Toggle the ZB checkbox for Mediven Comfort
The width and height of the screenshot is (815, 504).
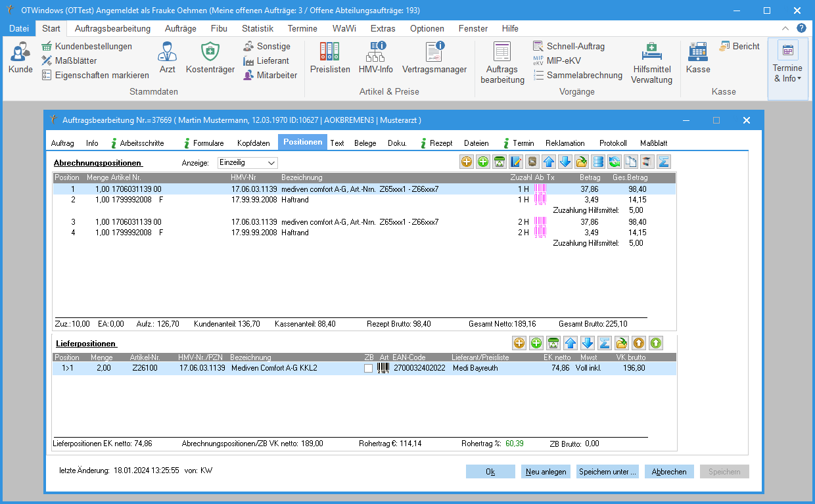click(368, 369)
